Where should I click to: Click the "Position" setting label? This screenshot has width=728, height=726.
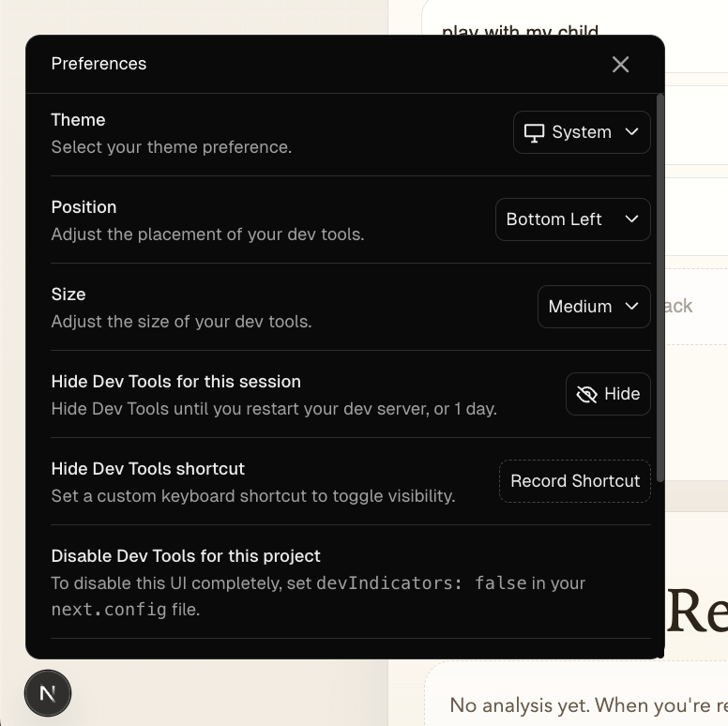pyautogui.click(x=83, y=207)
